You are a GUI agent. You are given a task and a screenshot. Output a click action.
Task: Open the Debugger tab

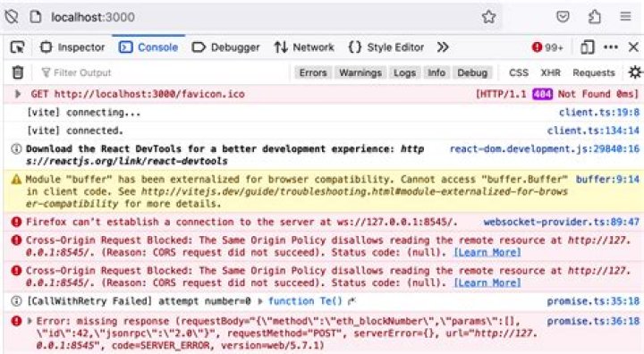[226, 47]
